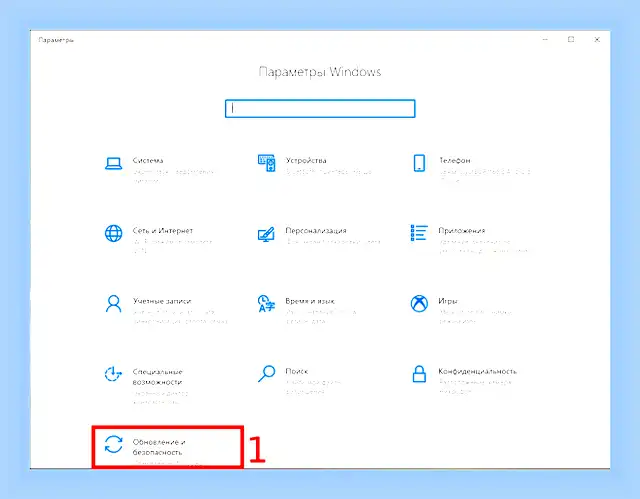This screenshot has width=640, height=499.
Task: Open the Система laptop icon
Action: tap(113, 164)
